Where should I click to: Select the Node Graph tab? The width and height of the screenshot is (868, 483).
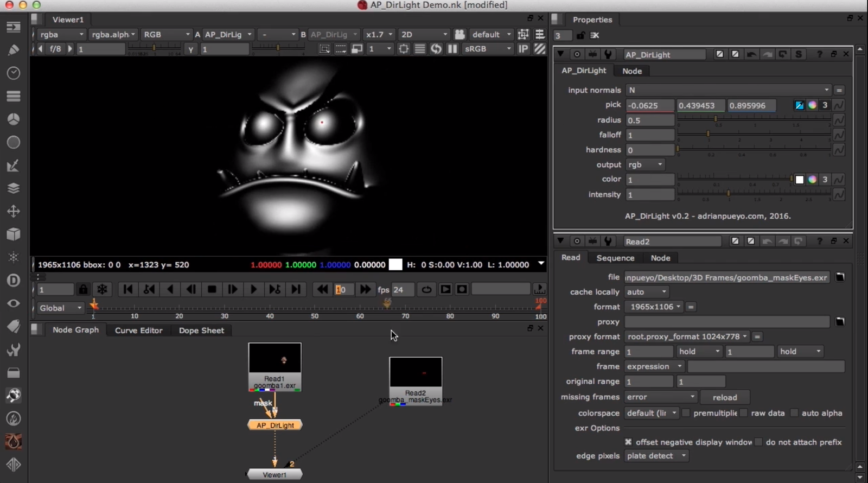click(75, 330)
